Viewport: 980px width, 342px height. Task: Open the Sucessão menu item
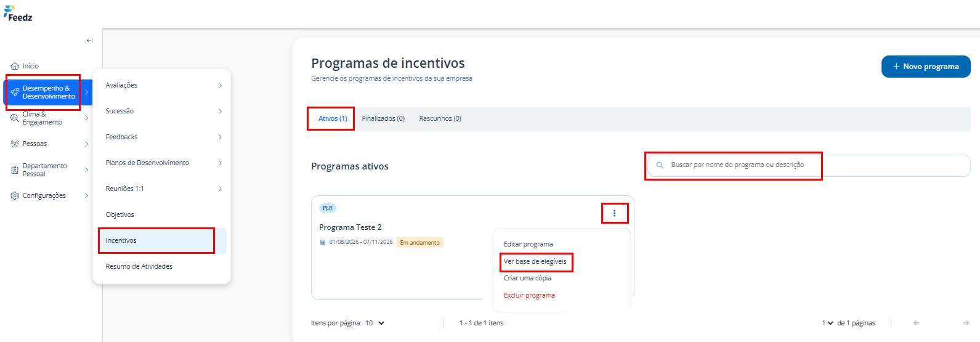[x=119, y=111]
